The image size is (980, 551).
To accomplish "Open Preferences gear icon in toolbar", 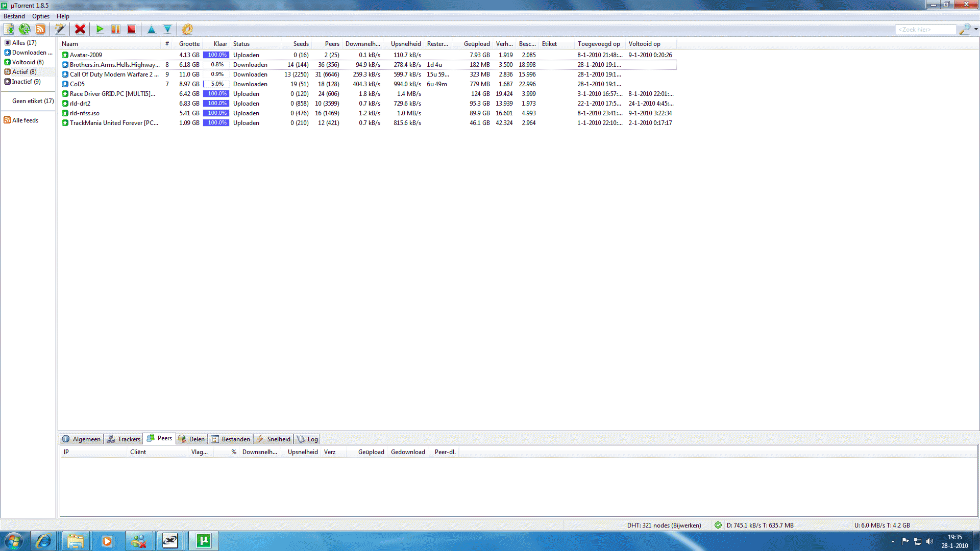I will (x=187, y=29).
